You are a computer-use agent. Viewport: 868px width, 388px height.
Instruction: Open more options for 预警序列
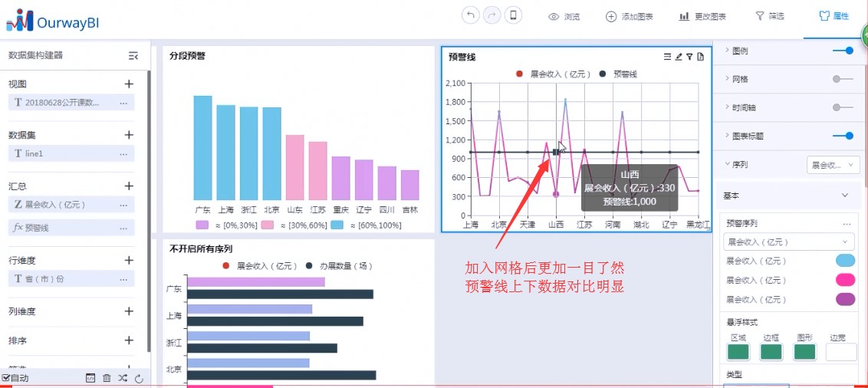(847, 224)
